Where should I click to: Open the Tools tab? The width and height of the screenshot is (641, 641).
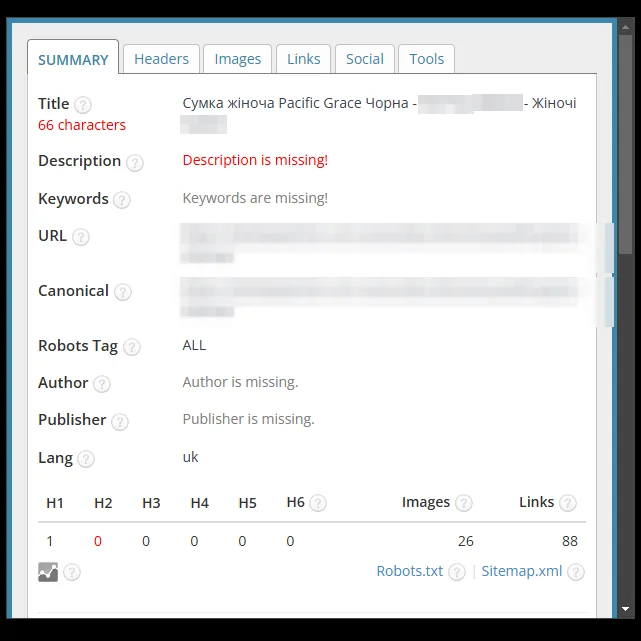(426, 59)
